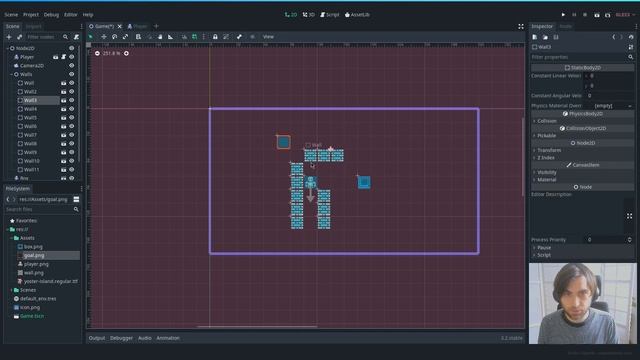The height and width of the screenshot is (360, 640).
Task: Open the Animation bottom panel
Action: [168, 338]
